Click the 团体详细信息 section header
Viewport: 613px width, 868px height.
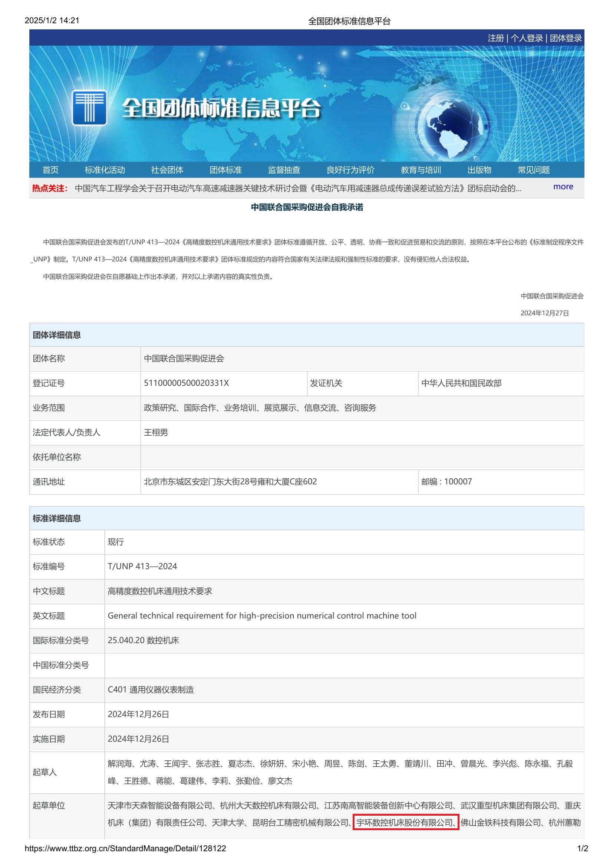pos(307,335)
